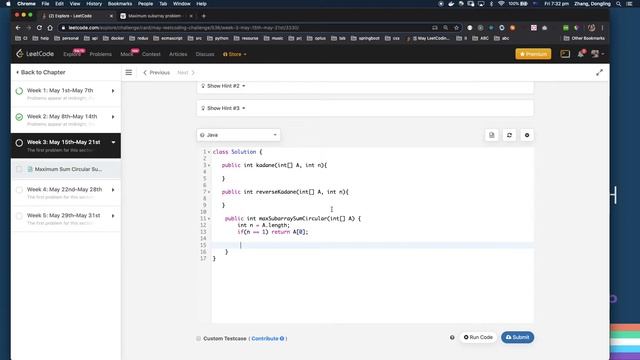
Task: Click the LeetCode logo
Action: click(x=35, y=54)
